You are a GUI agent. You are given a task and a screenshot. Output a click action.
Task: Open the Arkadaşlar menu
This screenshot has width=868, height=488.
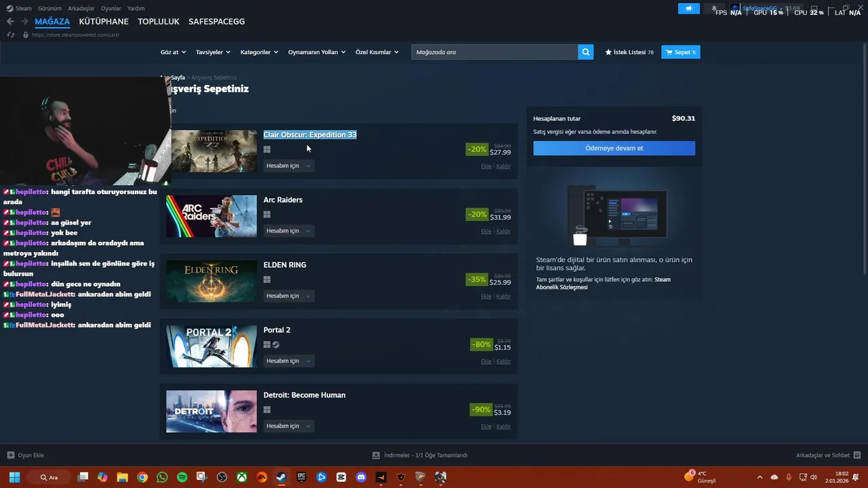click(81, 8)
